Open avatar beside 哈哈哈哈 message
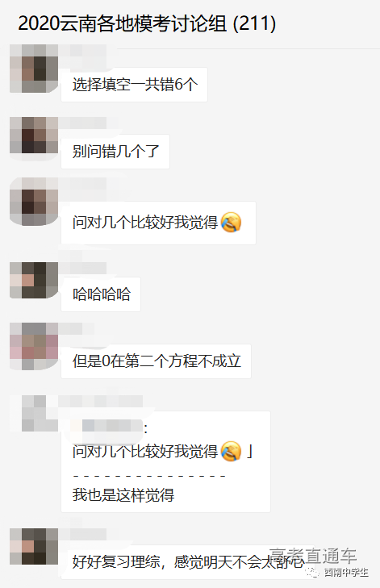This screenshot has width=380, height=588. [34, 280]
